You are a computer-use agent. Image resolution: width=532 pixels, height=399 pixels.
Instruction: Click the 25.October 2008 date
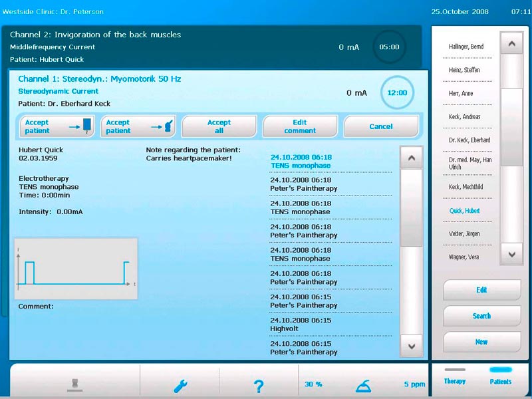click(x=460, y=11)
